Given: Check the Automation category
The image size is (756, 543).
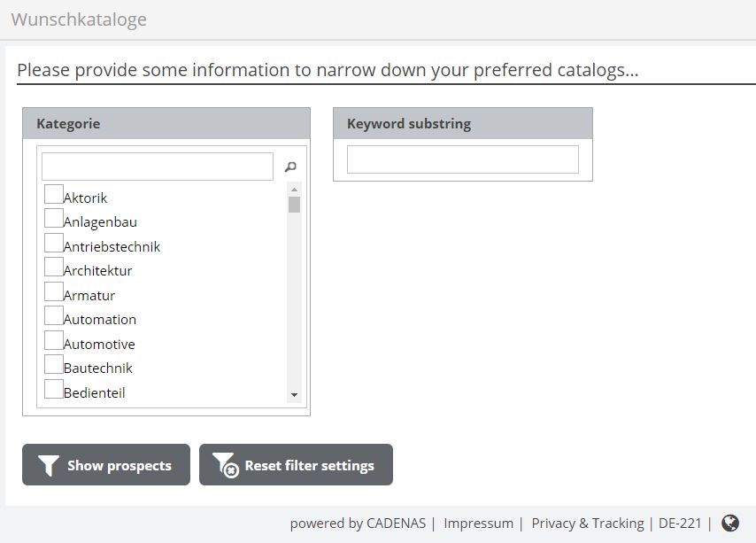Looking at the screenshot, I should [54, 315].
